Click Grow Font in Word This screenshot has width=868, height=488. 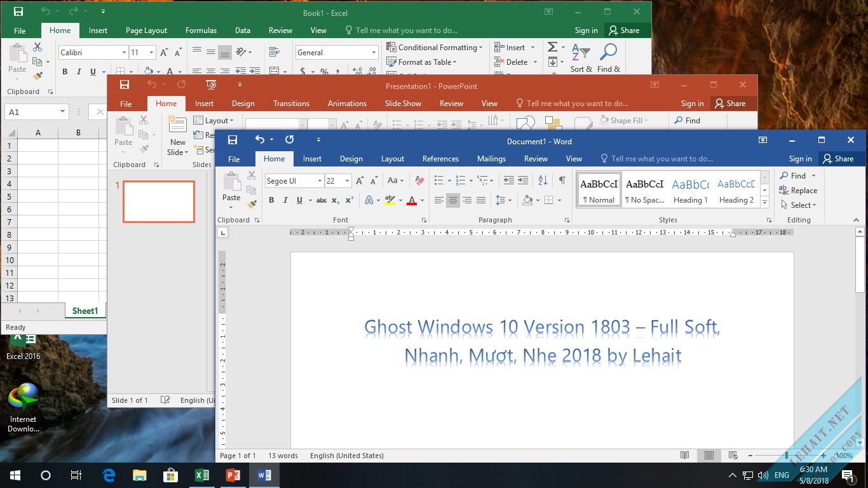point(360,180)
